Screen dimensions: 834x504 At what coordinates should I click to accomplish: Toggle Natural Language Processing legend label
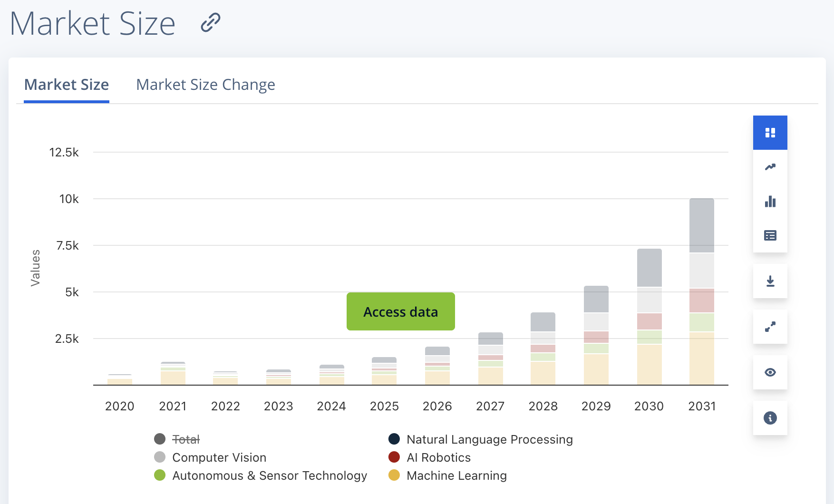pyautogui.click(x=489, y=439)
